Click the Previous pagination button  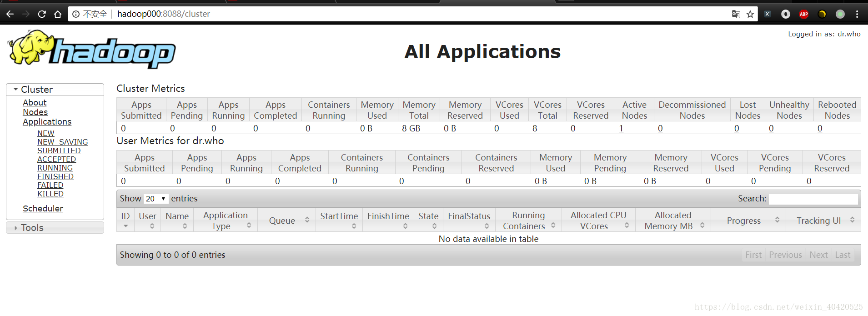point(785,255)
